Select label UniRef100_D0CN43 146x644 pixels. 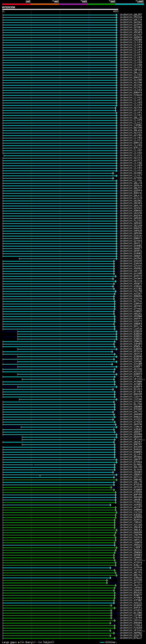pyautogui.click(x=131, y=279)
